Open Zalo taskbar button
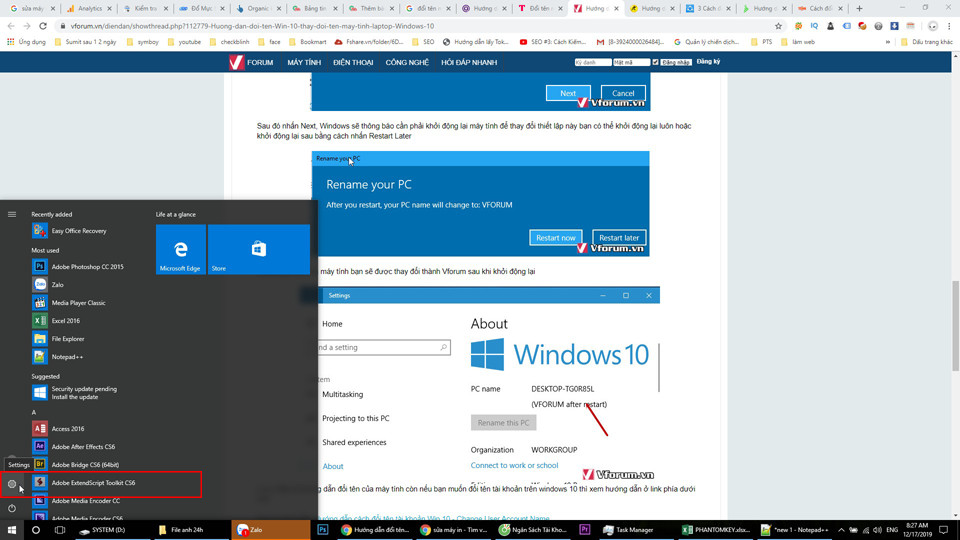The height and width of the screenshot is (540, 960). coord(271,530)
